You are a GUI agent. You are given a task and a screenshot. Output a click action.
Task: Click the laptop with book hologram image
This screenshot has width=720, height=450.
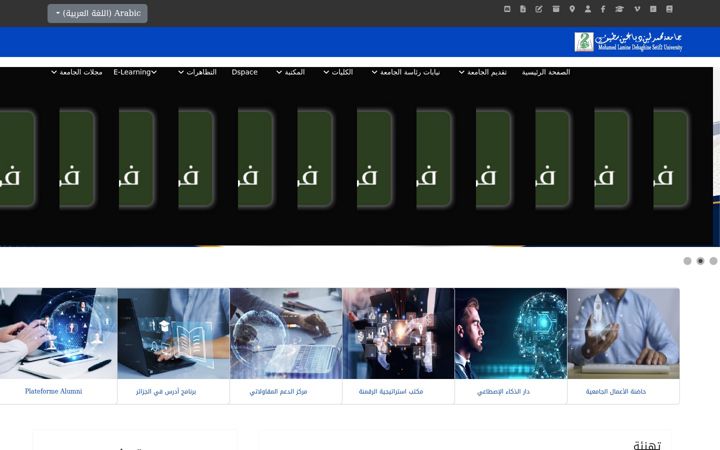coord(174,333)
